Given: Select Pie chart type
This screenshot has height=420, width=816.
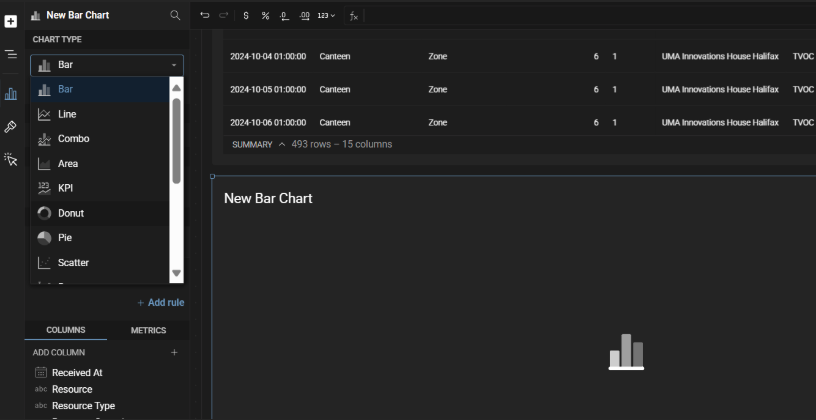Looking at the screenshot, I should point(100,237).
